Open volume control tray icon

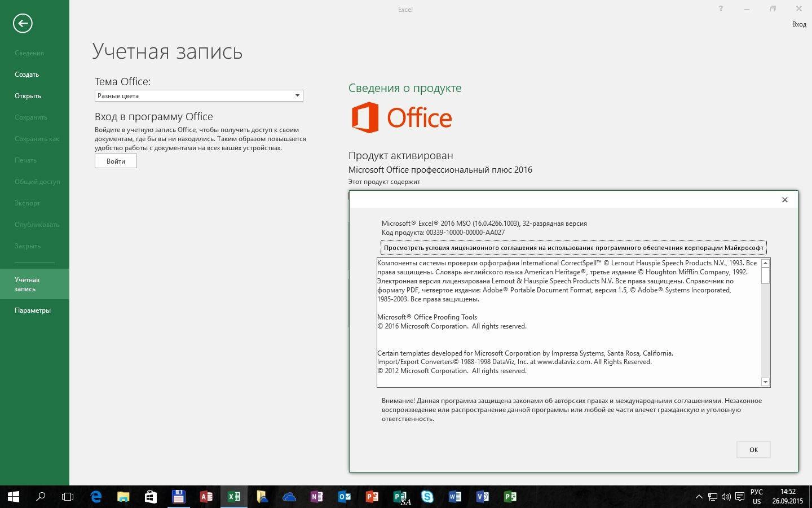(x=726, y=497)
